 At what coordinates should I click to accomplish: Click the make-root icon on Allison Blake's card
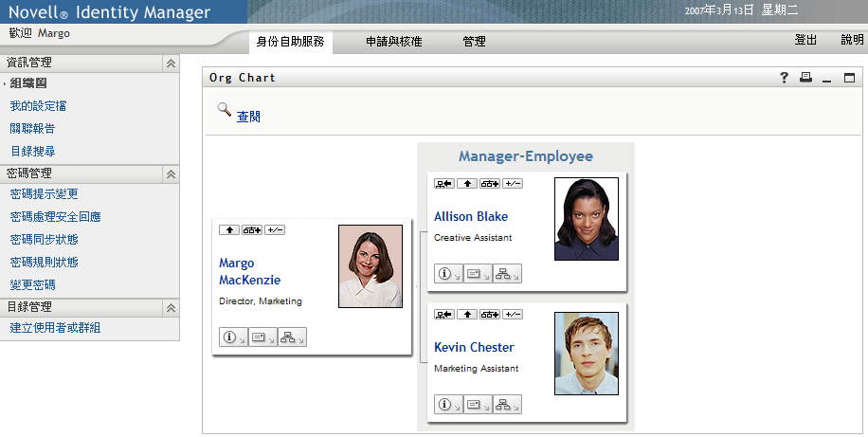(x=443, y=183)
